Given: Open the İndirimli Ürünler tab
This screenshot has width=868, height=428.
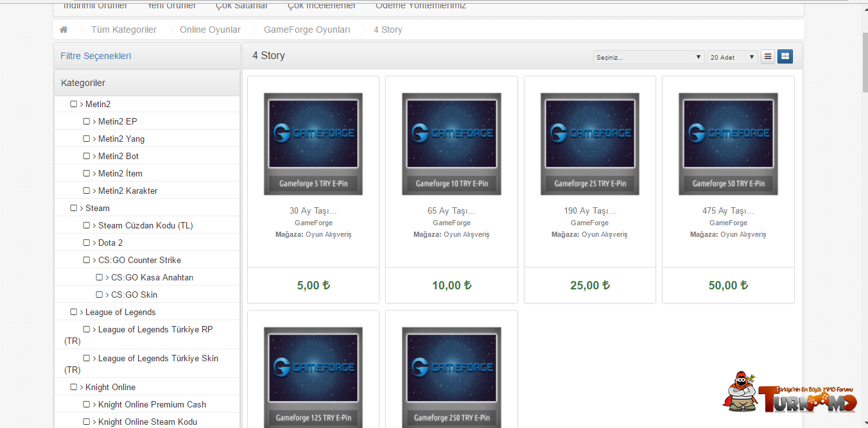Looking at the screenshot, I should click(95, 6).
